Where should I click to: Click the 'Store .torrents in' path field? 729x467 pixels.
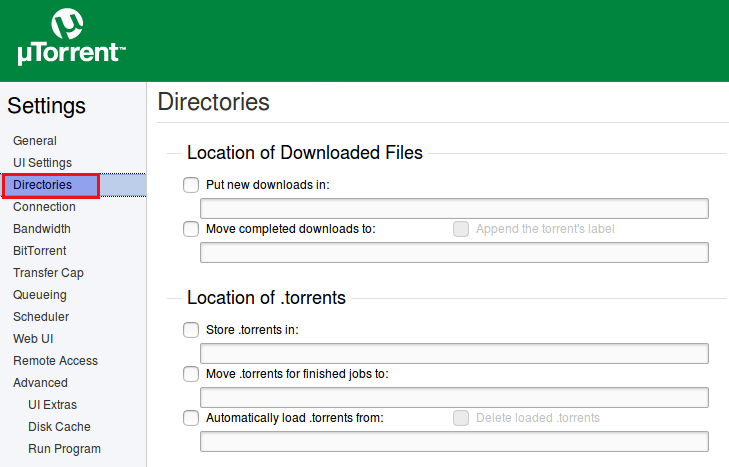coord(454,353)
